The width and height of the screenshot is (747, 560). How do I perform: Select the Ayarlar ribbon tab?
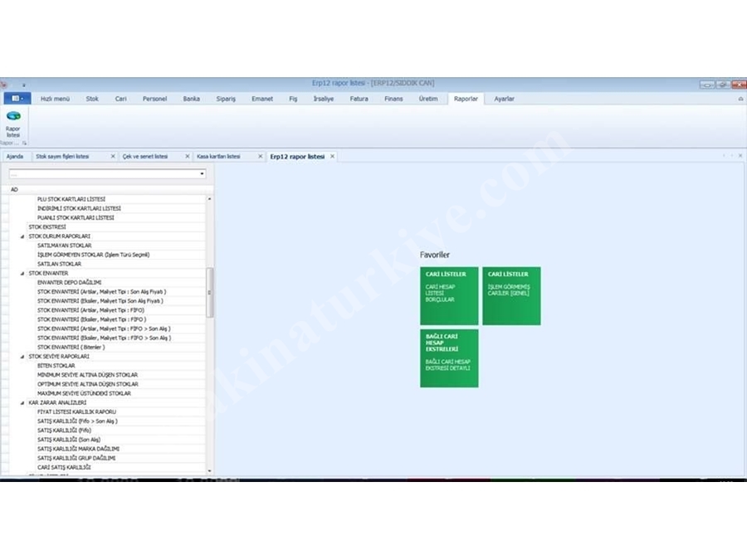tap(504, 99)
